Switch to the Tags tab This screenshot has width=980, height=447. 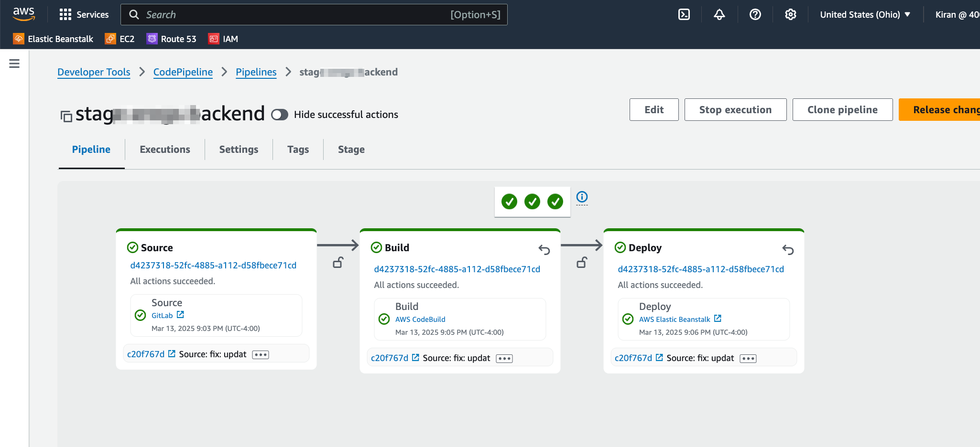298,149
